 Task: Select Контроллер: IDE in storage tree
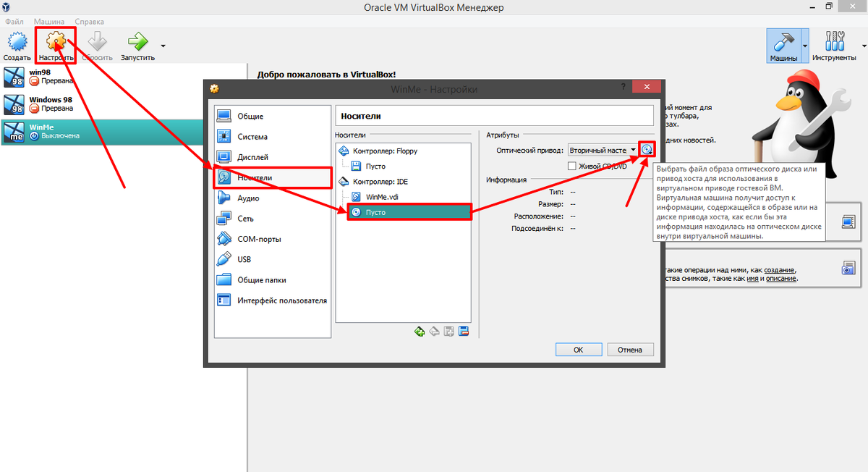click(374, 182)
